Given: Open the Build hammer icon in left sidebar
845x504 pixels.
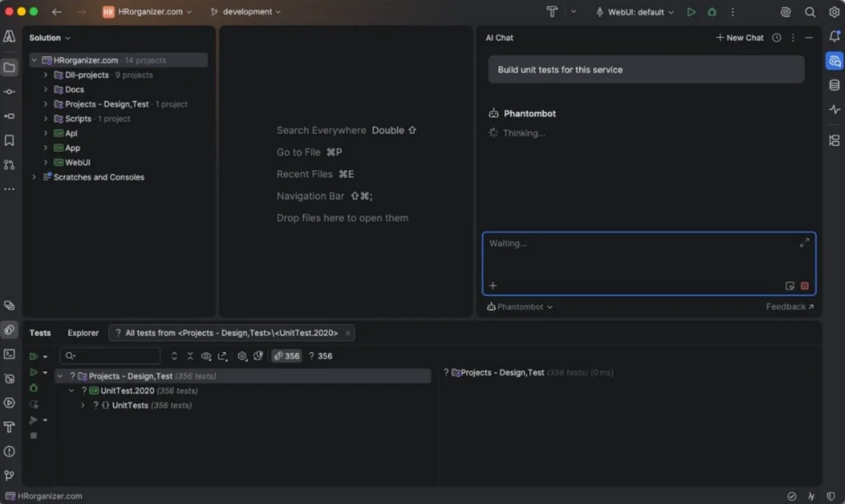Looking at the screenshot, I should (x=9, y=427).
